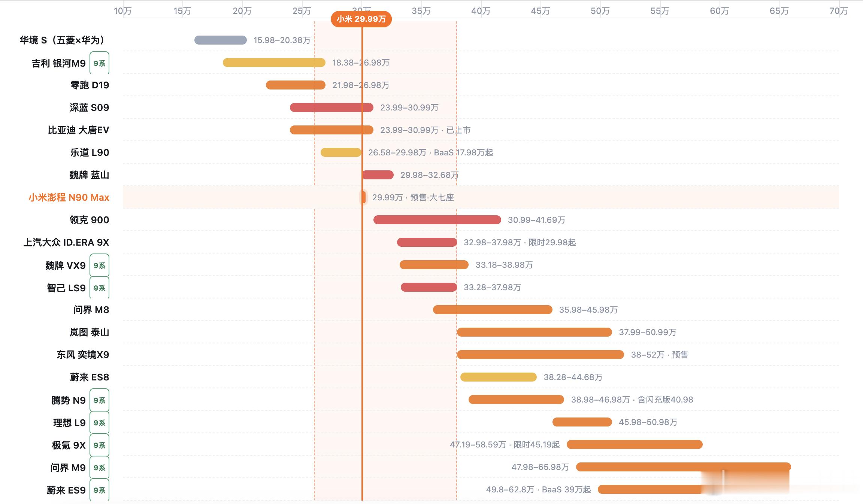Click the yellow 吉利 银河M9 price bar
Screen dimensions: 863x504
tap(274, 63)
